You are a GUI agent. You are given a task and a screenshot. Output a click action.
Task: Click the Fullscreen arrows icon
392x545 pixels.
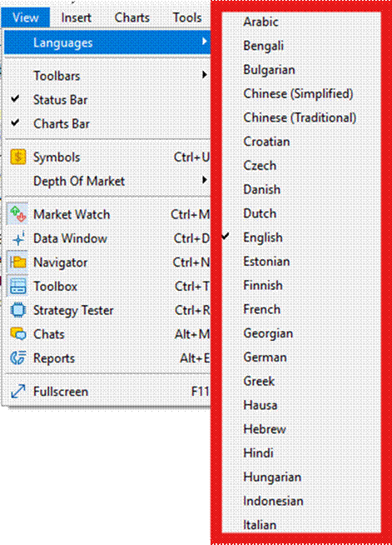[18, 392]
